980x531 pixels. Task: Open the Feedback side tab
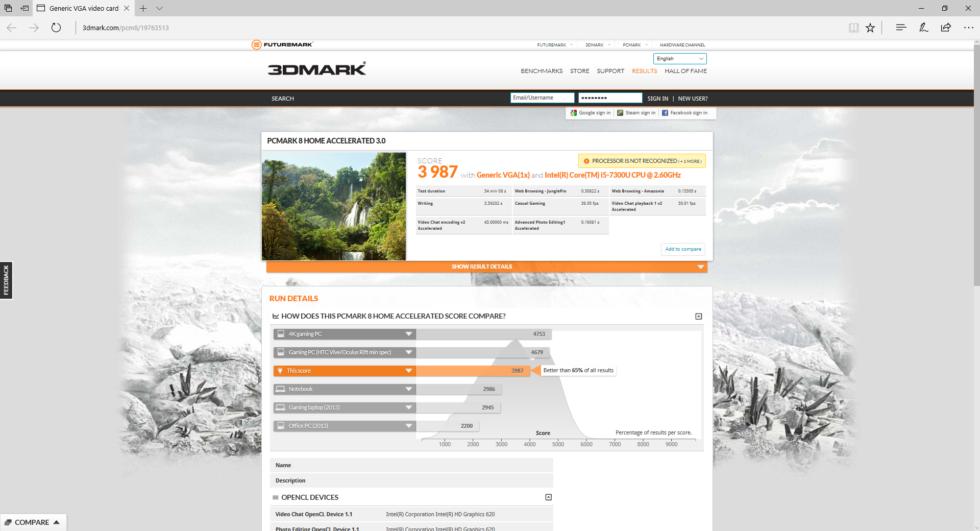6,280
